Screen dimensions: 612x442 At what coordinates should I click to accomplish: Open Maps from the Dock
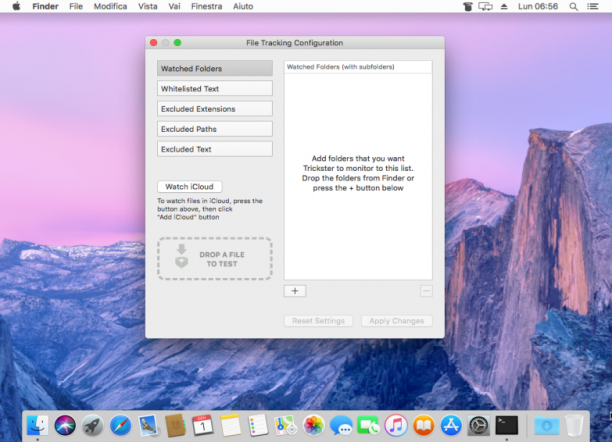coord(286,425)
